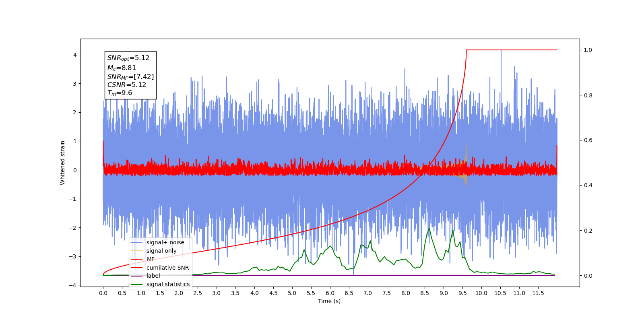The image size is (644, 322).
Task: Click the right y-axis tick label 0.4
Action: [588, 186]
